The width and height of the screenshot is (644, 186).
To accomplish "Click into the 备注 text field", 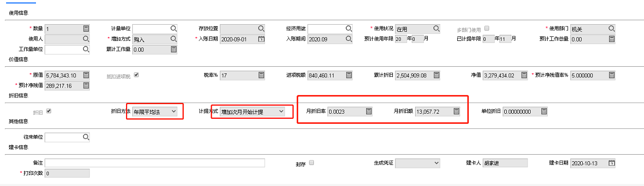I will [155, 163].
